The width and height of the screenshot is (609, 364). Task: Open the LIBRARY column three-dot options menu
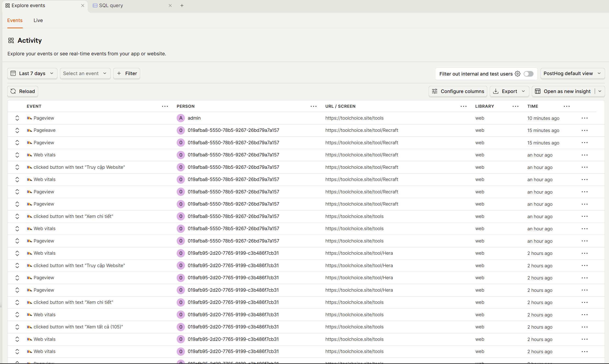coord(516,106)
